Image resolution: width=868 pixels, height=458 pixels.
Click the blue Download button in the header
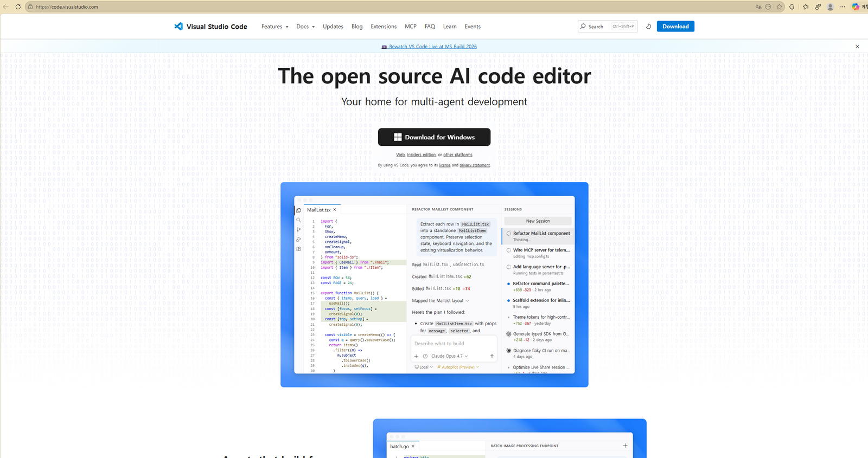tap(675, 26)
